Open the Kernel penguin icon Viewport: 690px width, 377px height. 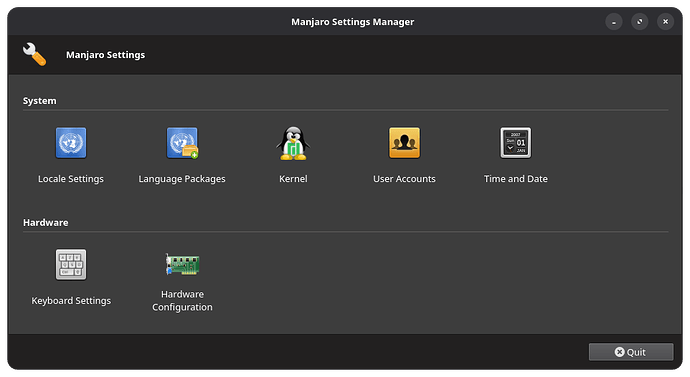coord(293,143)
